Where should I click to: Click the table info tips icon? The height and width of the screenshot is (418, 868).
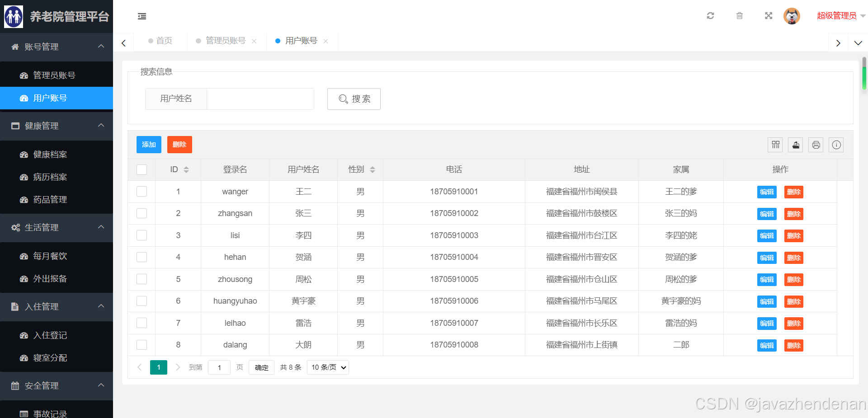pyautogui.click(x=836, y=145)
